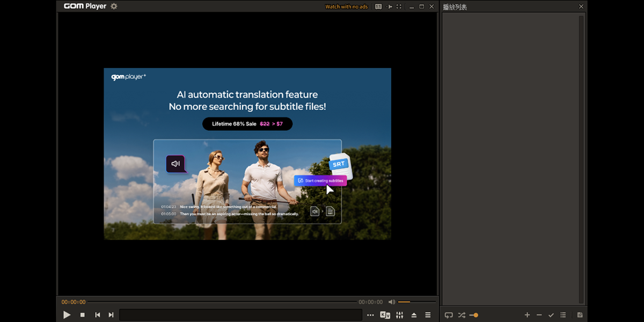The image size is (644, 322).
Task: Skip to the next track
Action: point(111,315)
